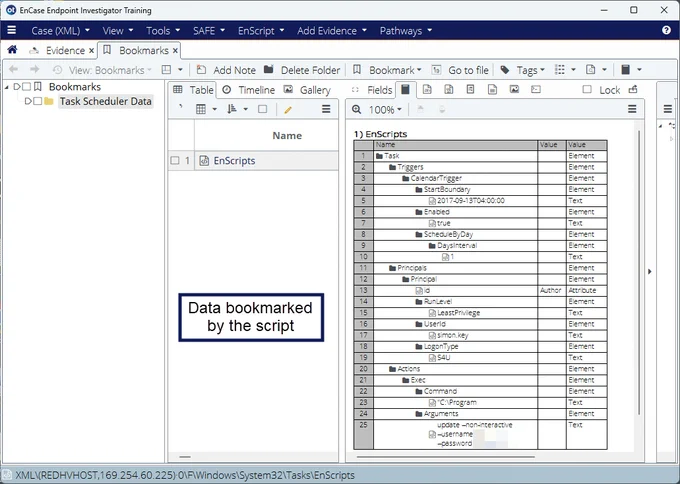This screenshot has height=484, width=680.
Task: Open the Pathways menu
Action: (x=405, y=31)
